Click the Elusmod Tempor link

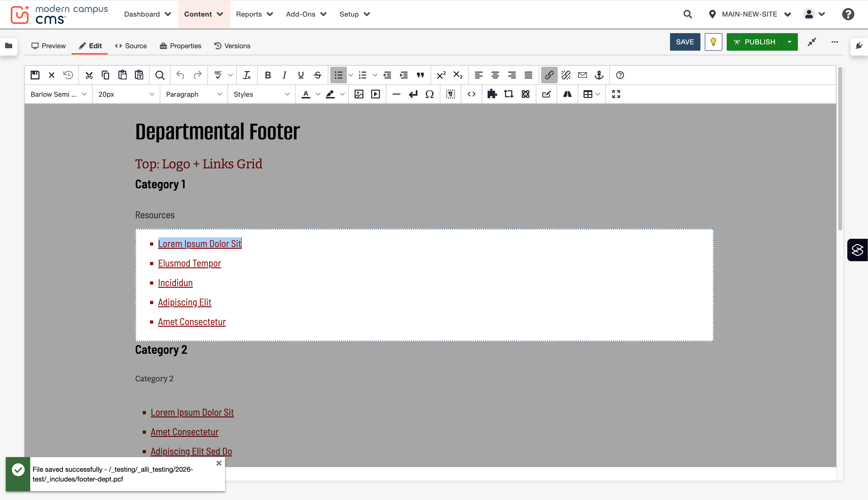pyautogui.click(x=189, y=263)
